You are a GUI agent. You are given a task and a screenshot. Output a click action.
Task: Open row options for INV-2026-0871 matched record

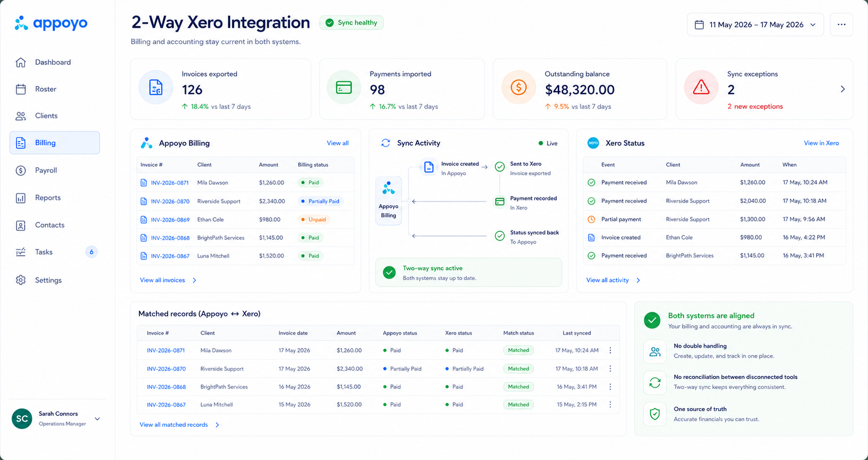[x=610, y=350]
